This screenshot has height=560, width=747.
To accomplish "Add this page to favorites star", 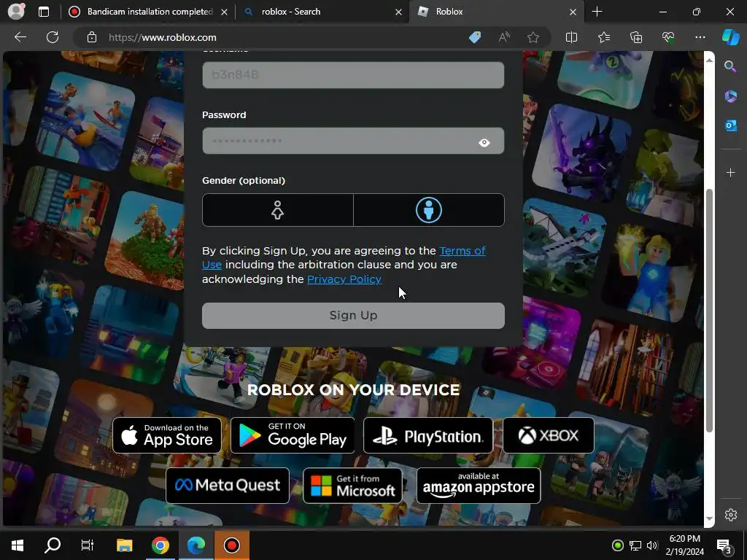I will point(533,37).
